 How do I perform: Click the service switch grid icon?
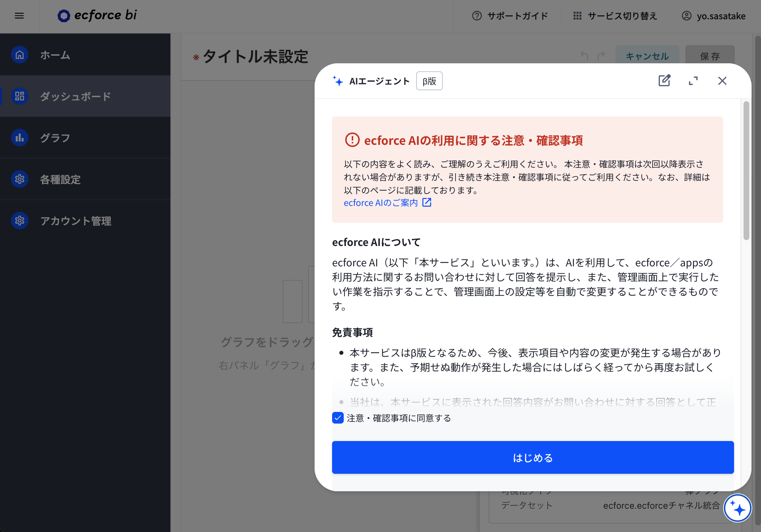(x=577, y=16)
